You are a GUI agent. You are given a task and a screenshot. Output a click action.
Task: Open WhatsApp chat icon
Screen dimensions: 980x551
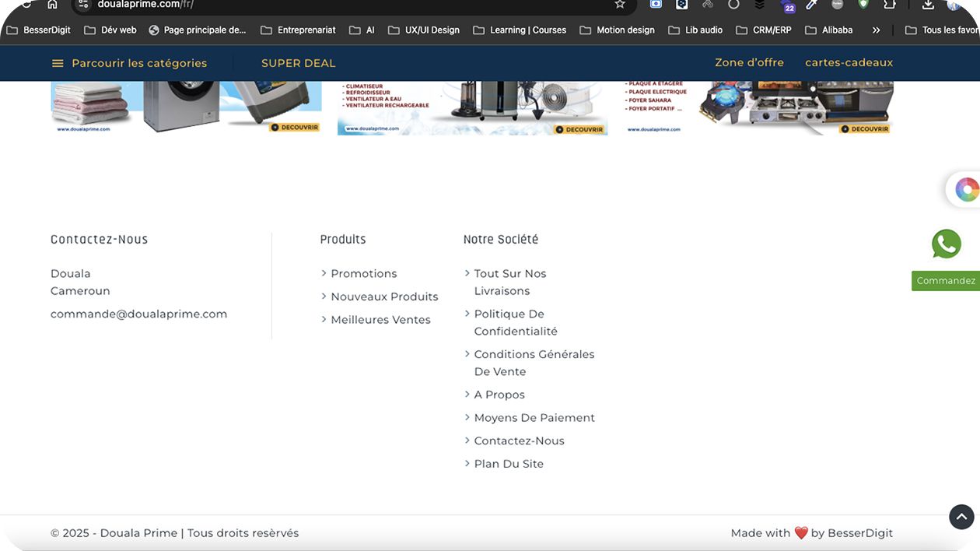[947, 244]
